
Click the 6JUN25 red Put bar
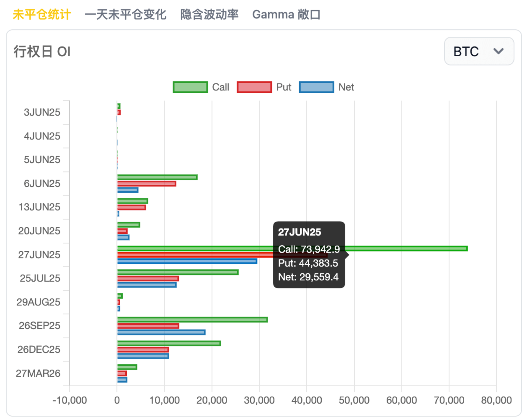coord(147,184)
